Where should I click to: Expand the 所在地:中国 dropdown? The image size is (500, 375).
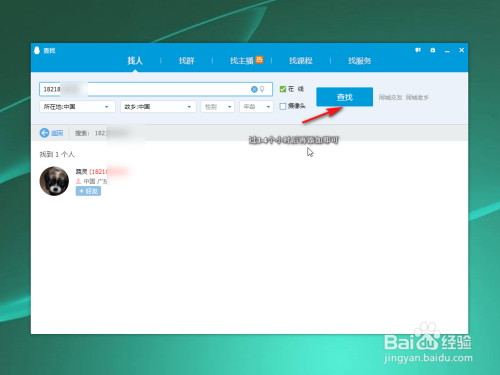[77, 107]
